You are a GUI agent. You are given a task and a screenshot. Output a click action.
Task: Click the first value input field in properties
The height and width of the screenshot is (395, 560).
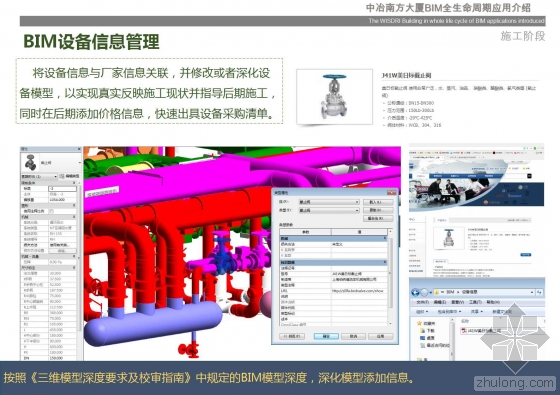[x=62, y=189]
